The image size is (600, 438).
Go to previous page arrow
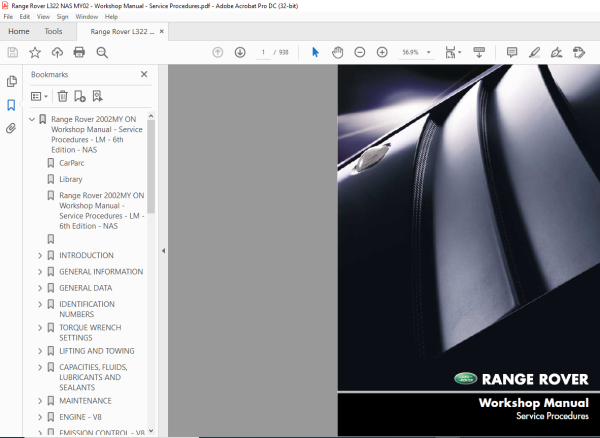tap(218, 52)
